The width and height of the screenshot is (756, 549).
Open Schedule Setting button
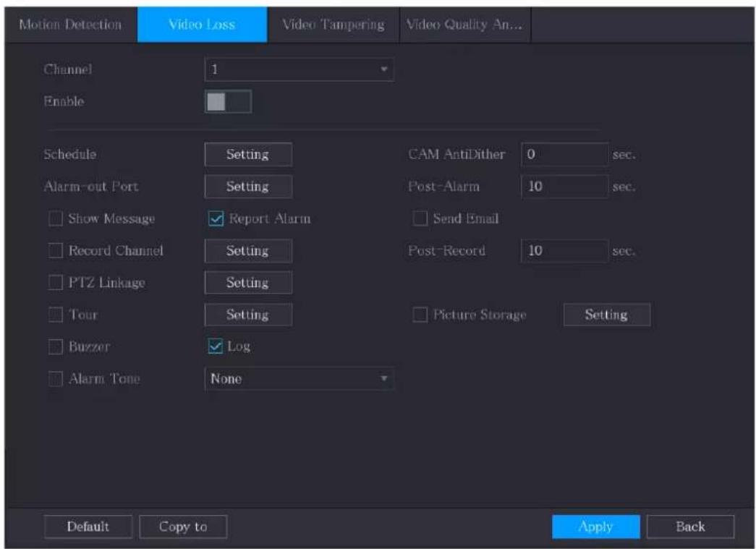(248, 155)
